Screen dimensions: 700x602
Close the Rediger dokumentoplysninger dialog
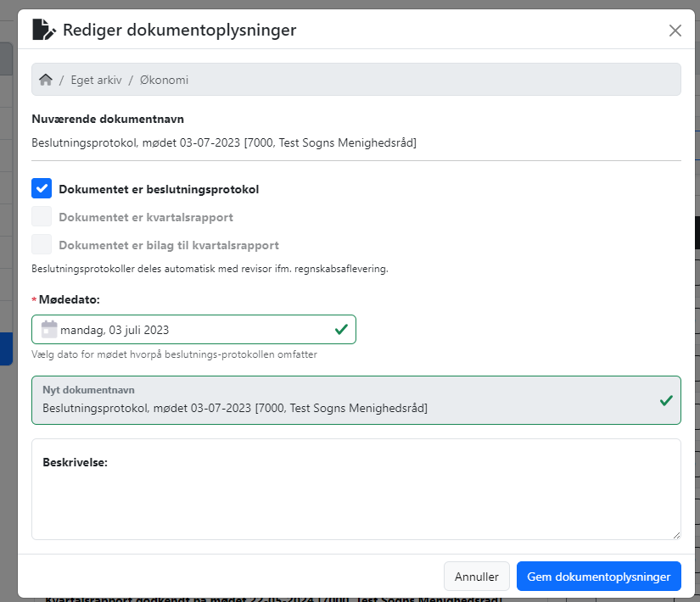(675, 31)
